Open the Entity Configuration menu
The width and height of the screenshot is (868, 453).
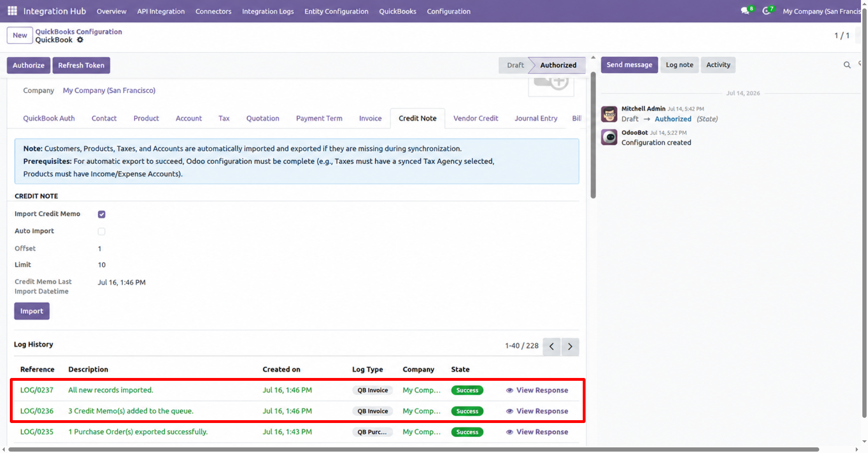pos(336,11)
